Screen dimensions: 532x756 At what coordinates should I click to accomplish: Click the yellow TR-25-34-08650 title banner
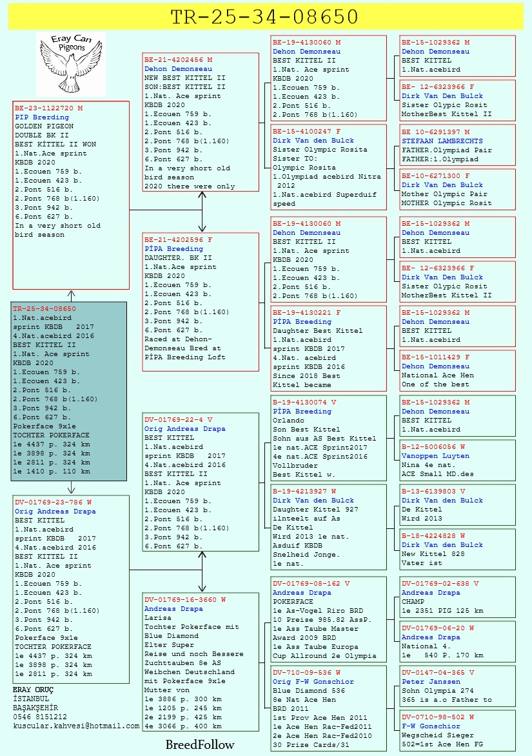click(x=266, y=16)
